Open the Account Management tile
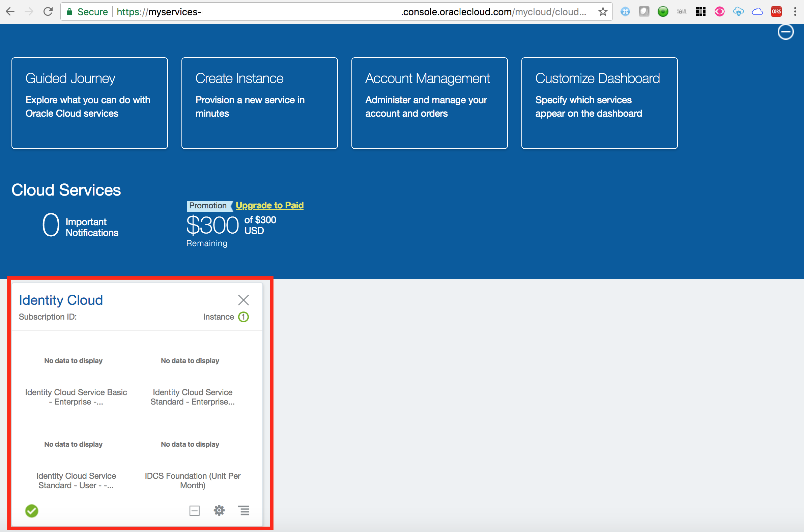Viewport: 804px width, 532px height. (x=430, y=103)
